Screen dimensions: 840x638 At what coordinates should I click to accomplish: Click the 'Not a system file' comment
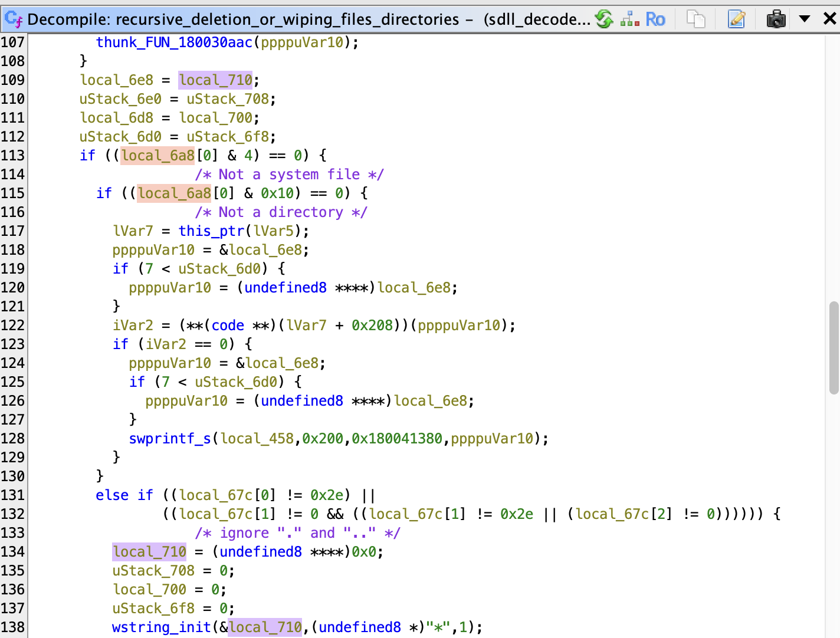(x=290, y=175)
